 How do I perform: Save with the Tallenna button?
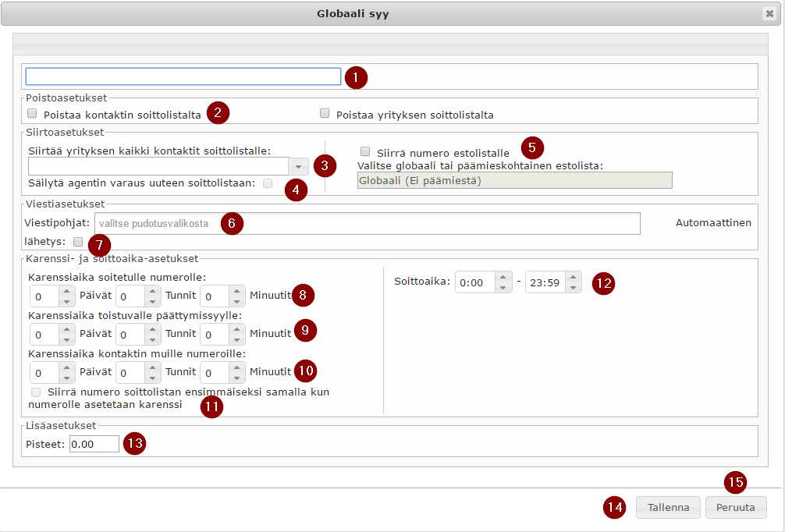[668, 507]
